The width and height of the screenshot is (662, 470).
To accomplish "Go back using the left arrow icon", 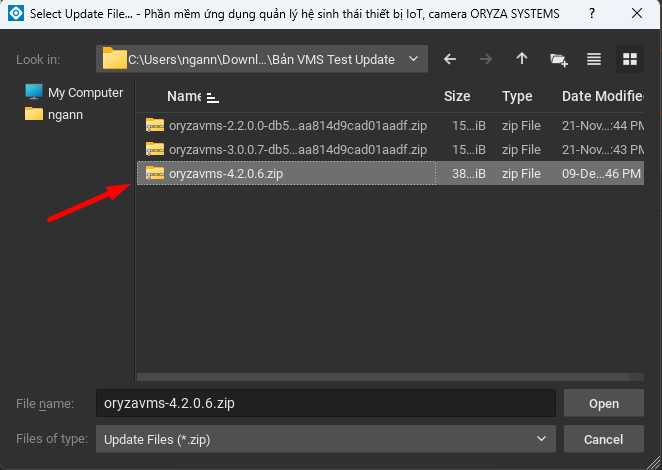I will pyautogui.click(x=450, y=59).
